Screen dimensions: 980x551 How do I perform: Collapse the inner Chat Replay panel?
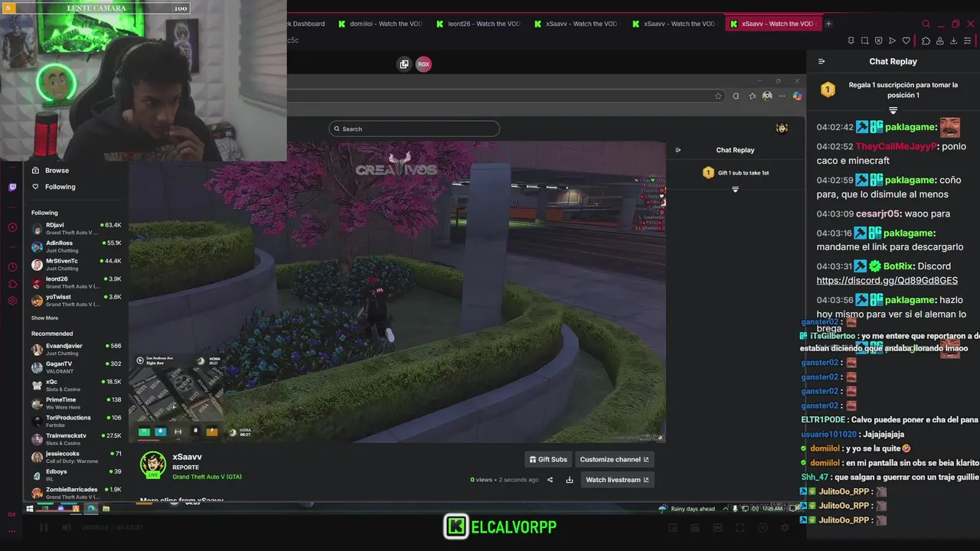[678, 150]
